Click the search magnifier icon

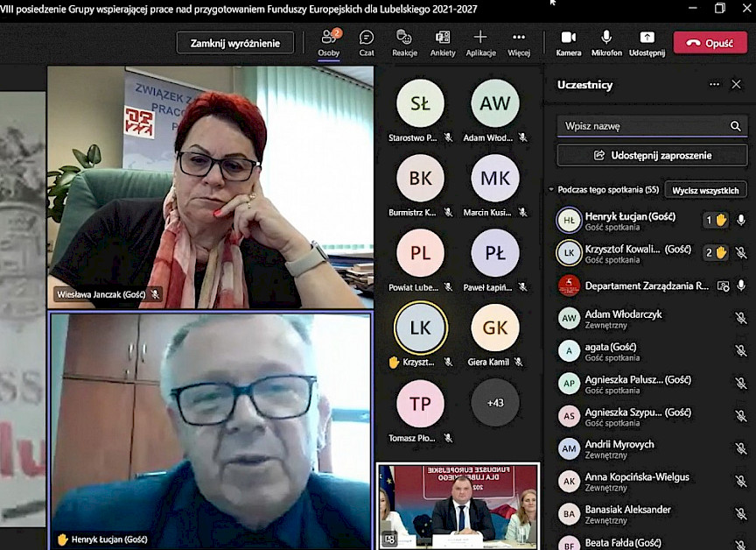pos(735,126)
